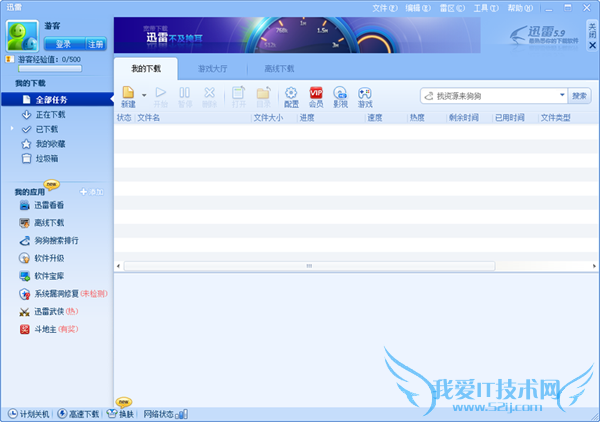
Task: Click the 剩余时间 column header
Action: click(x=463, y=118)
